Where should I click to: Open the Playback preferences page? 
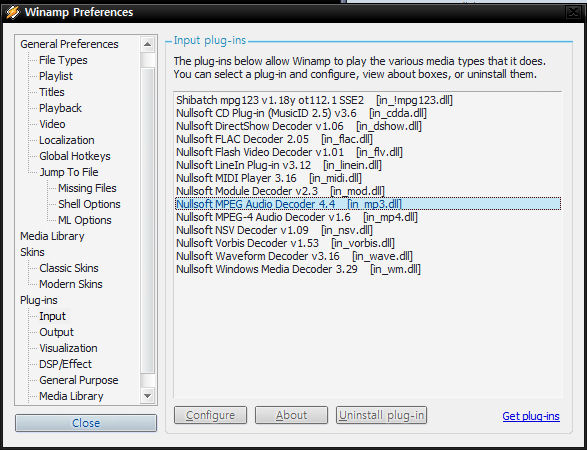[x=60, y=108]
